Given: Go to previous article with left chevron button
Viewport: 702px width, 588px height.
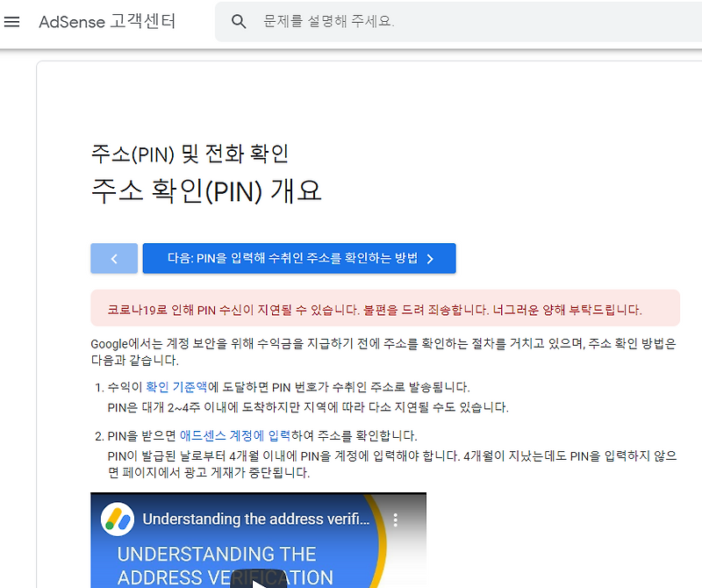Looking at the screenshot, I should pyautogui.click(x=114, y=258).
